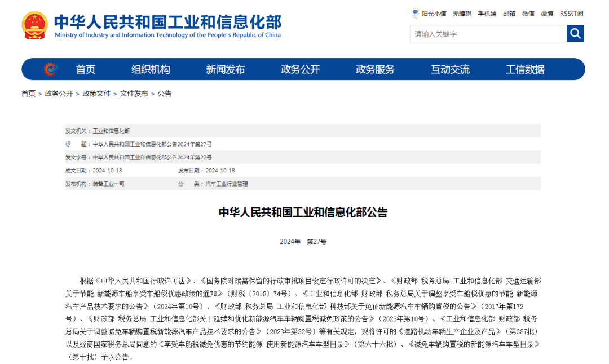Open the 工信数据 navigation item
This screenshot has height=364, width=609.
(525, 69)
